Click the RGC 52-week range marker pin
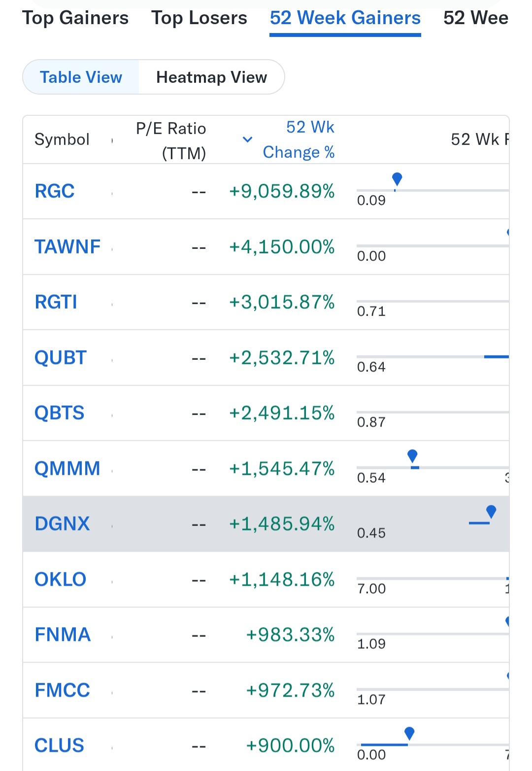The image size is (532, 771). [x=397, y=179]
